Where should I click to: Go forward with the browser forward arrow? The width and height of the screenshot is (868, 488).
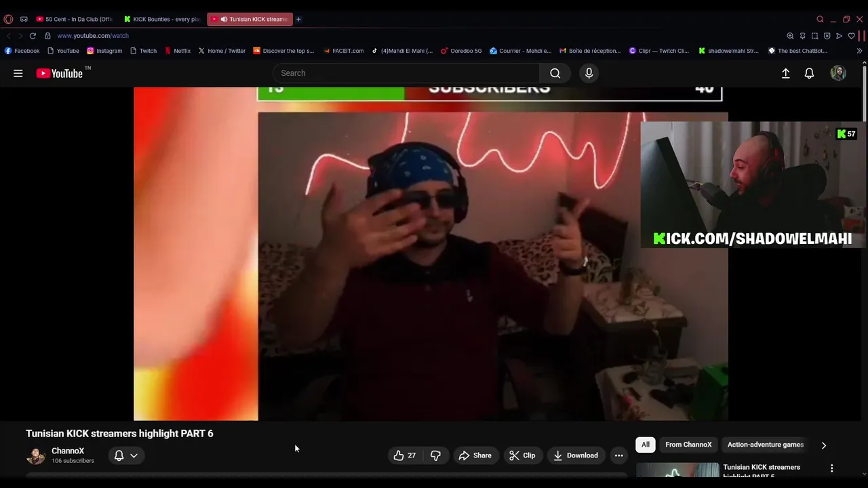(x=20, y=36)
